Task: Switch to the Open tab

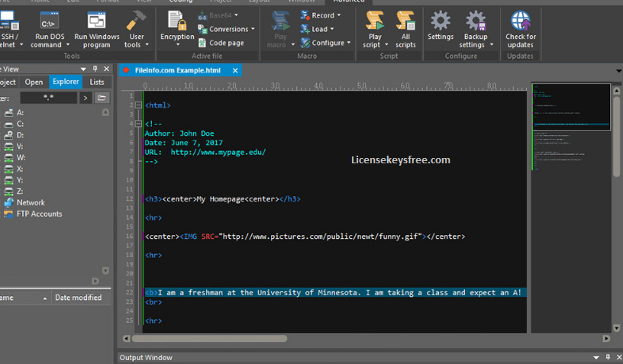Action: [x=34, y=82]
